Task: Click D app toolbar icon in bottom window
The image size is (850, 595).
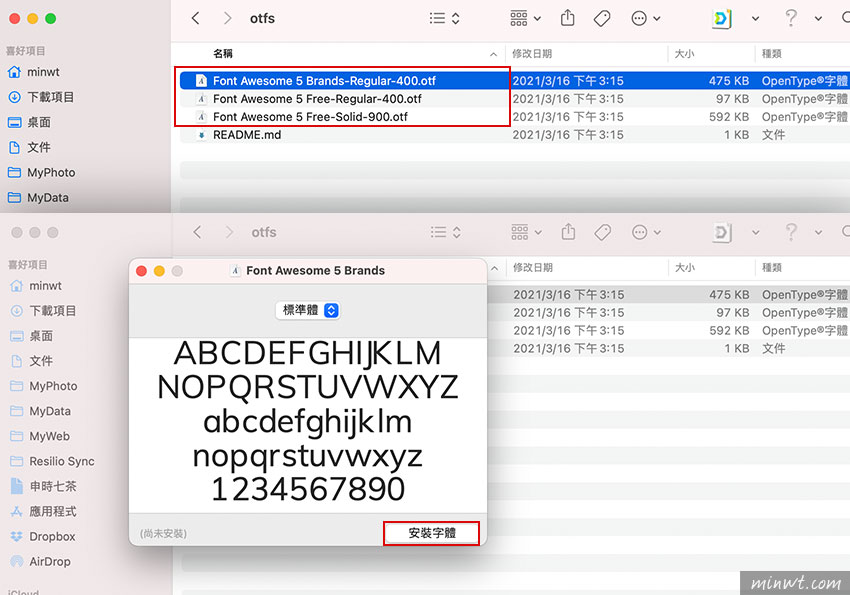Action: pyautogui.click(x=722, y=232)
